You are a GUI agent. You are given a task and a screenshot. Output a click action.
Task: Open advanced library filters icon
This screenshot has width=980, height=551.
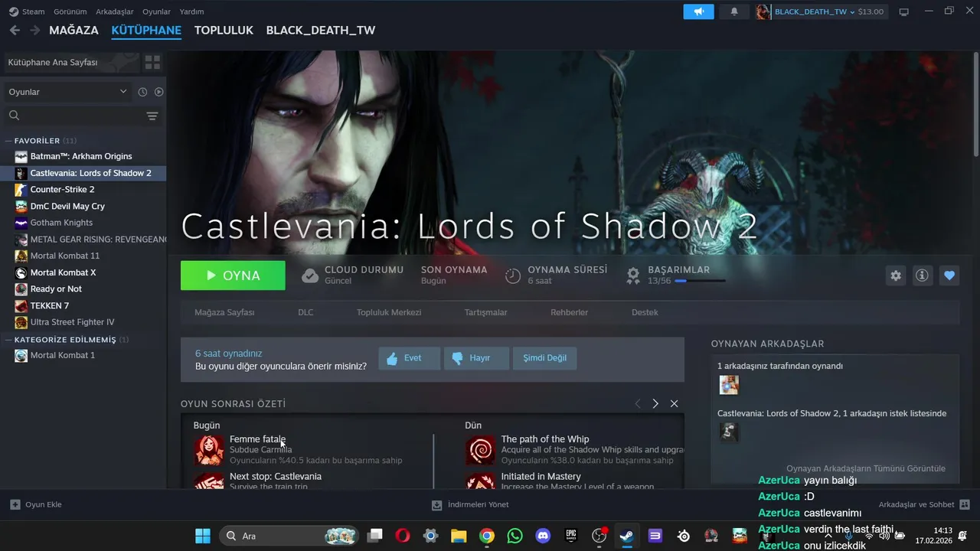(x=152, y=116)
